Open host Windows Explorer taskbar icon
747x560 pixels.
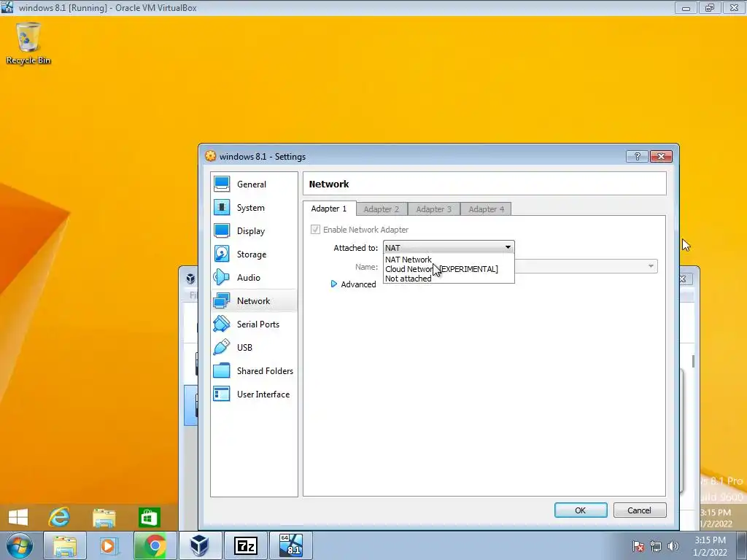click(65, 545)
